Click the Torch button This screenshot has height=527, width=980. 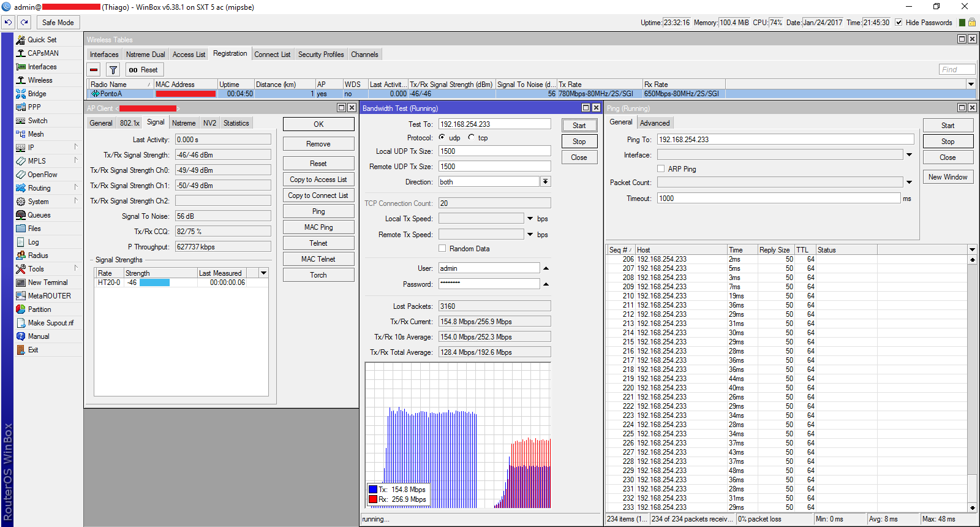[x=318, y=275]
